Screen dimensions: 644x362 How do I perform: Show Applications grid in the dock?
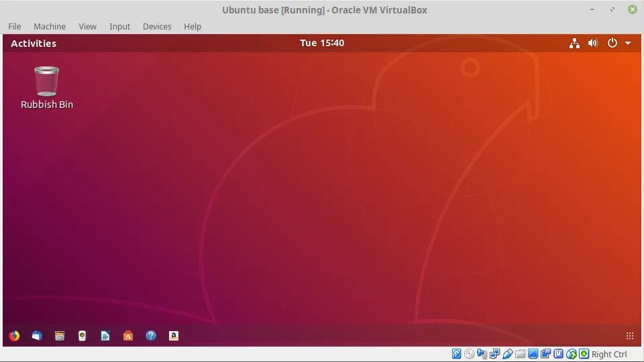(x=630, y=336)
